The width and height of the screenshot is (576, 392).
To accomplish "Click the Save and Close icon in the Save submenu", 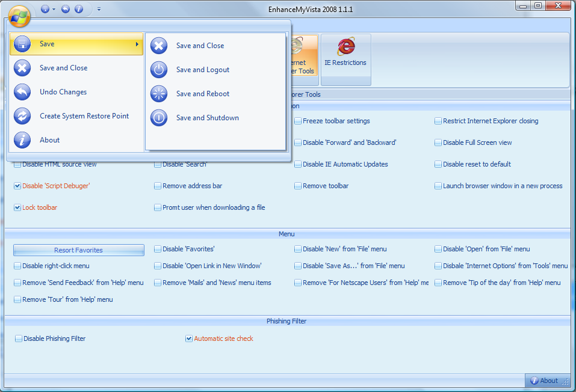I will [x=159, y=46].
